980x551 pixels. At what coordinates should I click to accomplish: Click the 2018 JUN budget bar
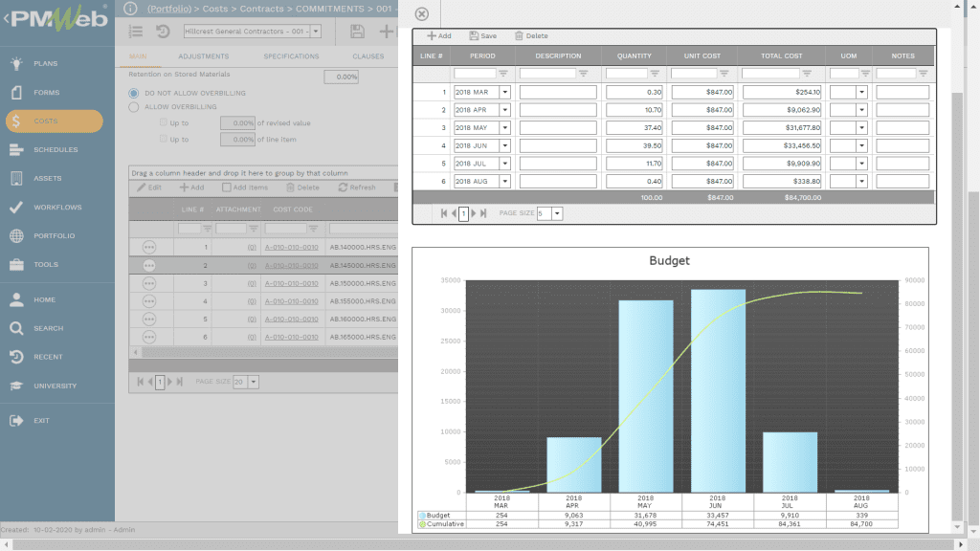tap(718, 390)
